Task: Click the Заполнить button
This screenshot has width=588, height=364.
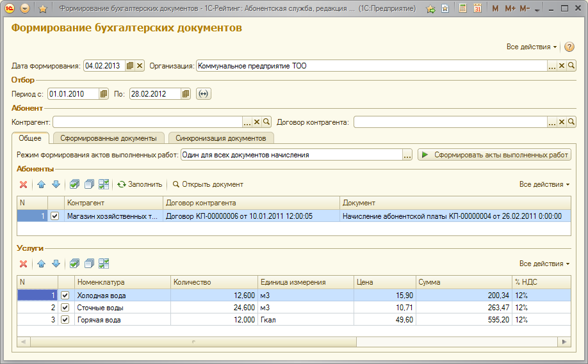Action: pos(139,184)
